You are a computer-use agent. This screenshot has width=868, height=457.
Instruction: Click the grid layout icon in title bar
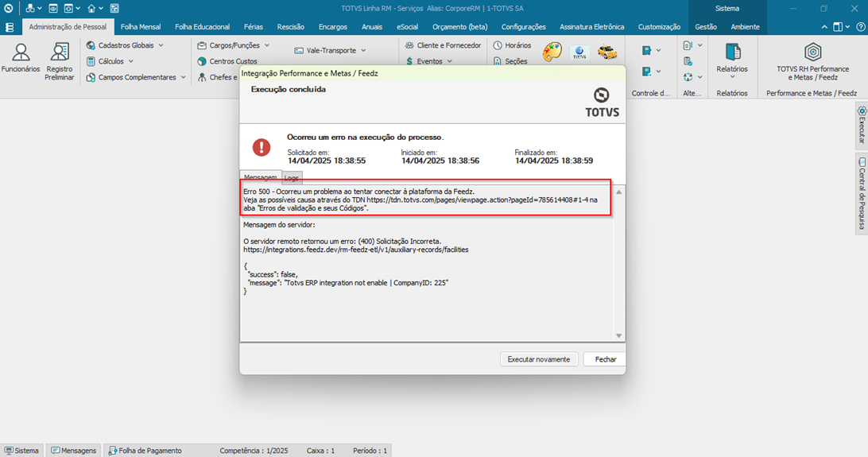click(114, 8)
